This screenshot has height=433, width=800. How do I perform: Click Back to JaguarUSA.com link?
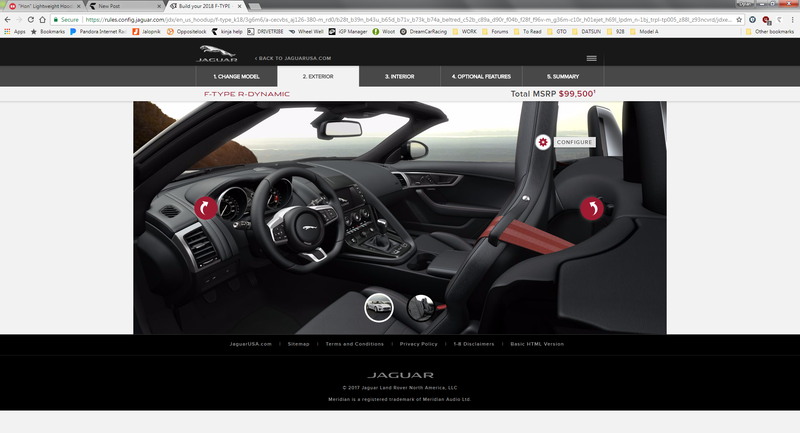[x=293, y=58]
